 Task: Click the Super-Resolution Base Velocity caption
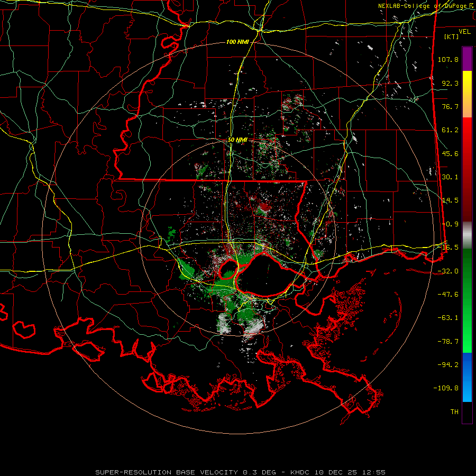[240, 472]
